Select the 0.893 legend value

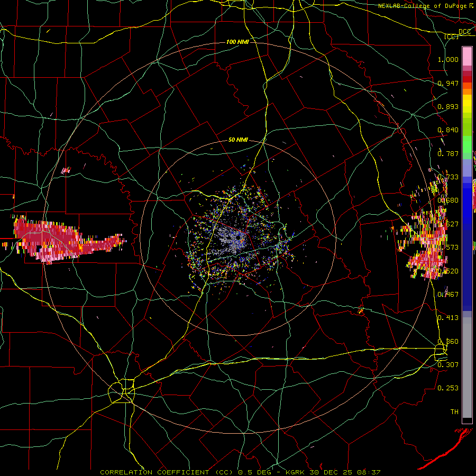coord(448,106)
